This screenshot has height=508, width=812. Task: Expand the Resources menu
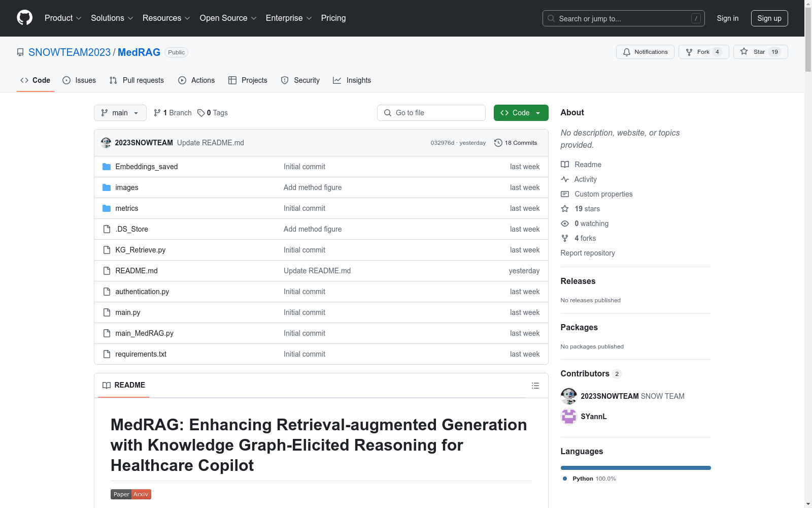point(166,18)
